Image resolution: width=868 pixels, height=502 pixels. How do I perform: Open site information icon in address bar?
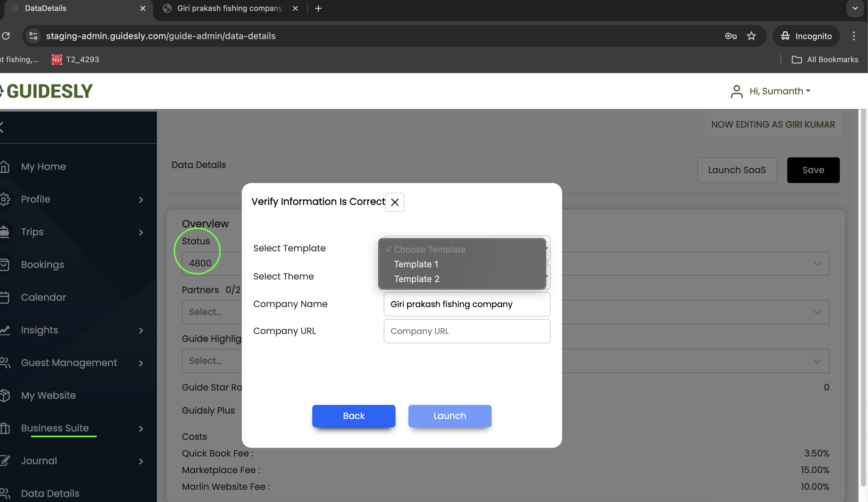point(33,36)
